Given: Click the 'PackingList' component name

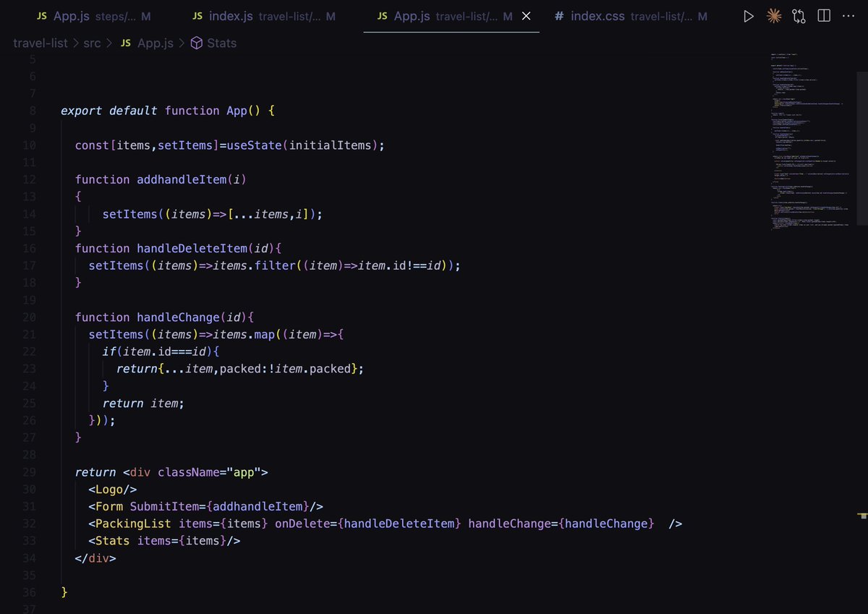Looking at the screenshot, I should [x=133, y=524].
